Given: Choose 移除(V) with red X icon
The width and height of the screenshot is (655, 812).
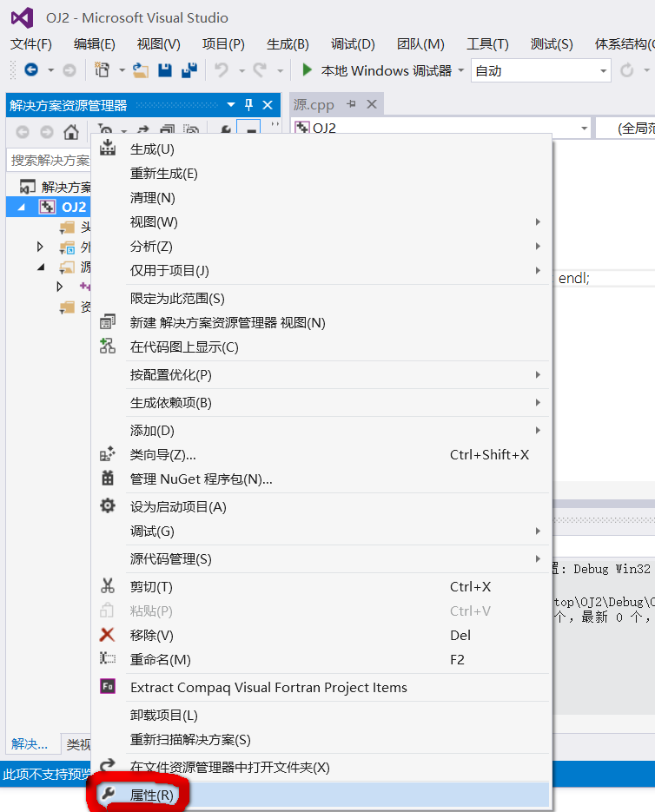Looking at the screenshot, I should coord(321,636).
